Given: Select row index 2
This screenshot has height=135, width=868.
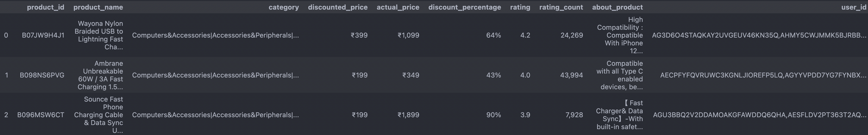Looking at the screenshot, I should 6,115.
